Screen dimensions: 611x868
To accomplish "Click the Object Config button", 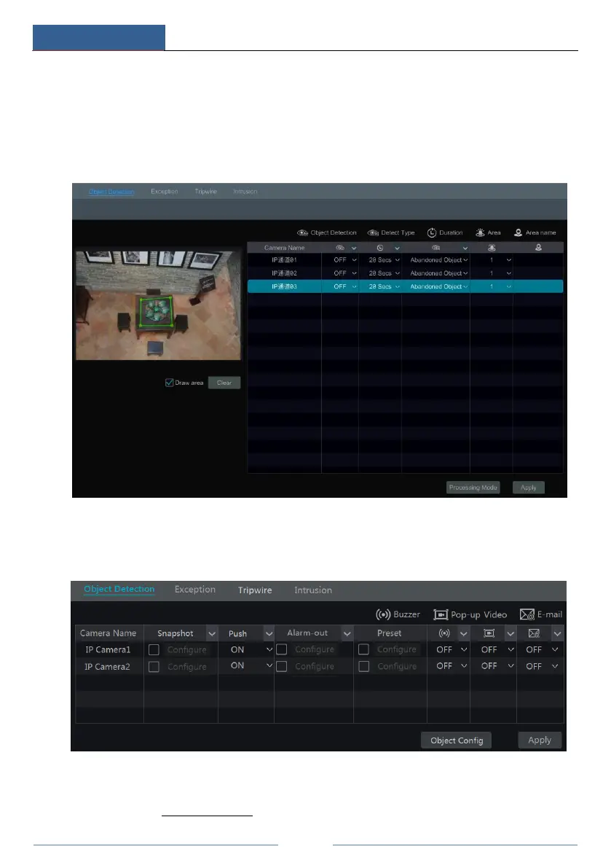I will 457,740.
